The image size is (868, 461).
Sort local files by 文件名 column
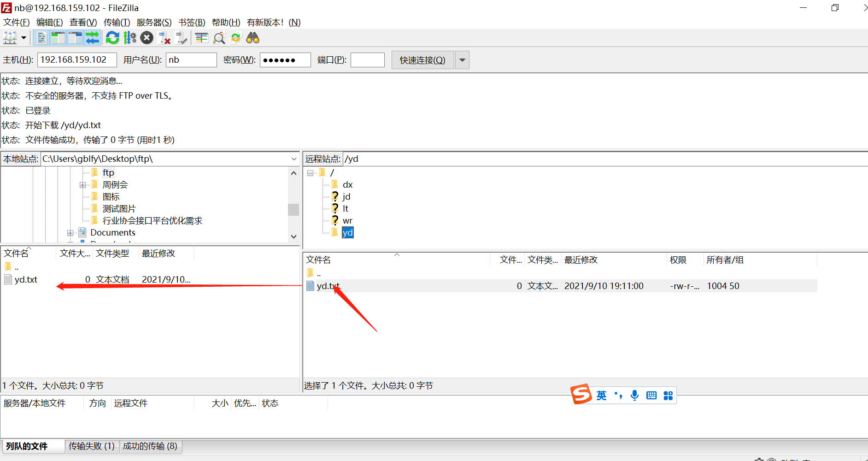tap(29, 254)
